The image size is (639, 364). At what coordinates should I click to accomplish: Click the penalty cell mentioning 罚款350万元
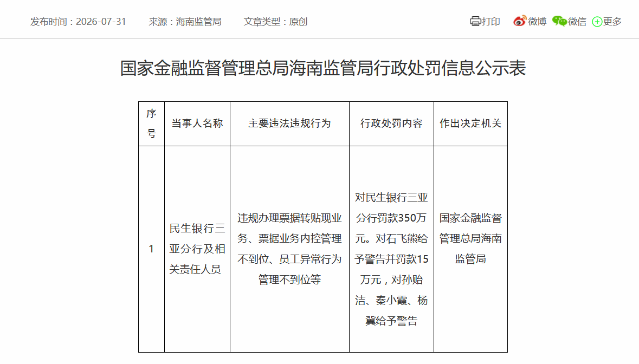tap(391, 249)
